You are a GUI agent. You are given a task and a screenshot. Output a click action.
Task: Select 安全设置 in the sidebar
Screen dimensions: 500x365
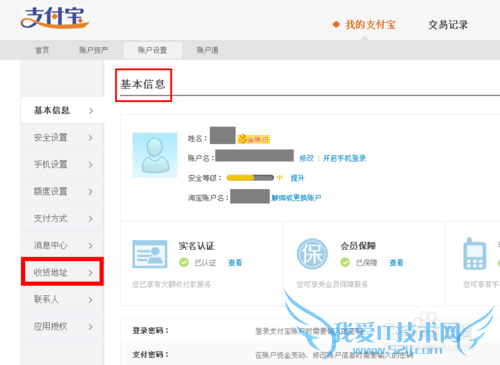[62, 137]
